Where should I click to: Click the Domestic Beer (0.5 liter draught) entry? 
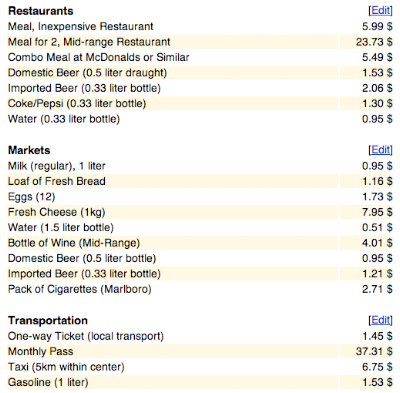[200, 73]
